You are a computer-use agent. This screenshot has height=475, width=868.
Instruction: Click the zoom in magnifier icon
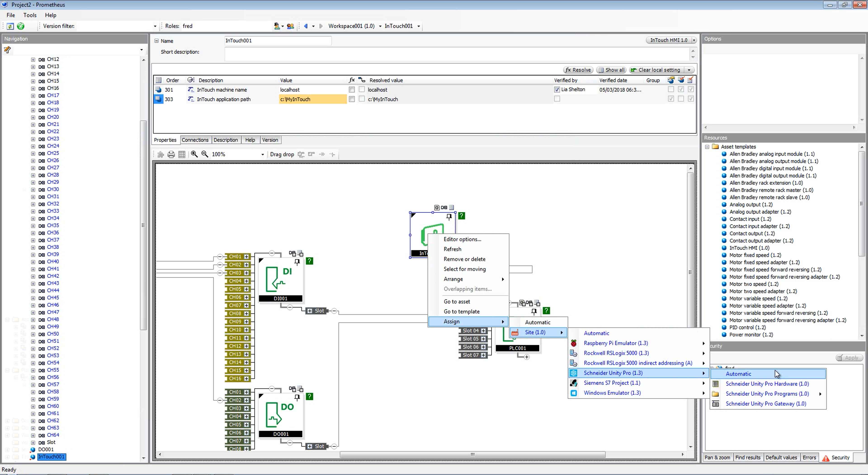coord(194,154)
